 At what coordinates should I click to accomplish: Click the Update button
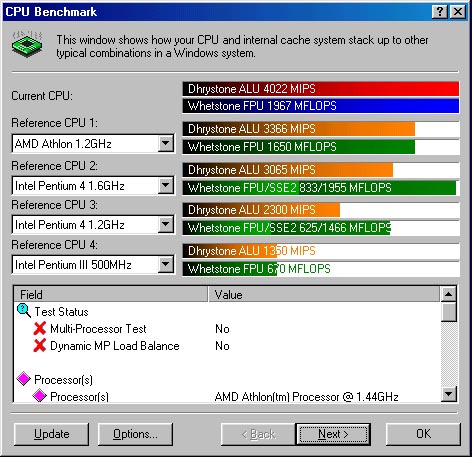(52, 434)
